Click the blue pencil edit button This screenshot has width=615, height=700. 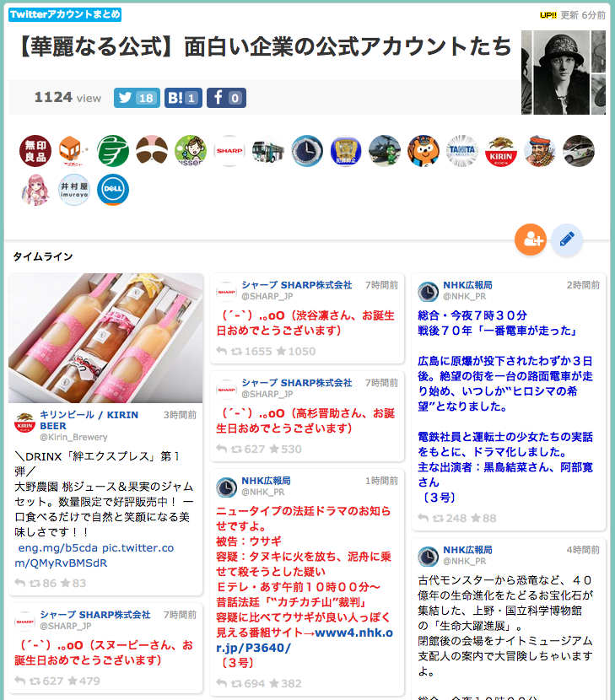(x=567, y=240)
